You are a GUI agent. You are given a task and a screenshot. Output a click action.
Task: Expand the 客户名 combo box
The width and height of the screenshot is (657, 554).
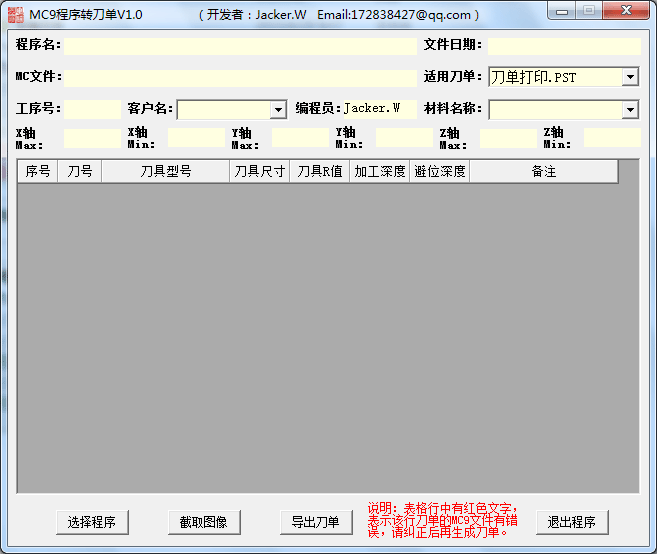(x=278, y=110)
